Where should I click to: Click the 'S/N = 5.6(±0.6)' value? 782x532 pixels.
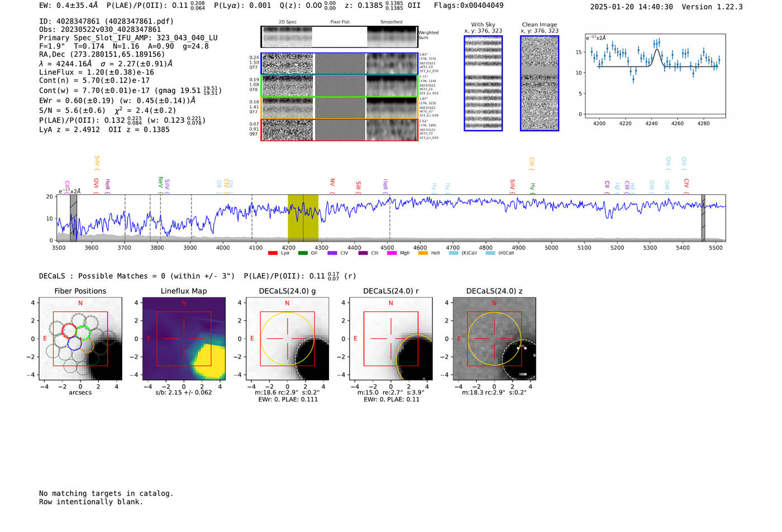click(72, 111)
